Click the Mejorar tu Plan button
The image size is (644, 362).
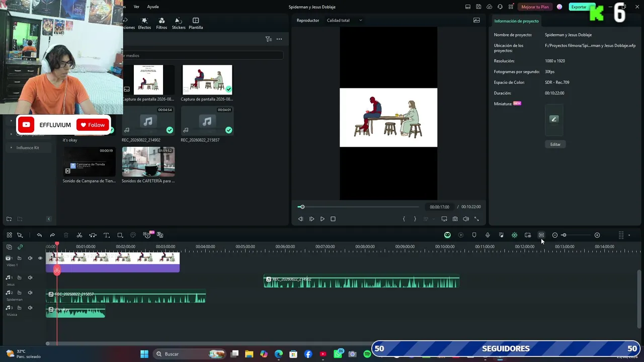point(535,7)
